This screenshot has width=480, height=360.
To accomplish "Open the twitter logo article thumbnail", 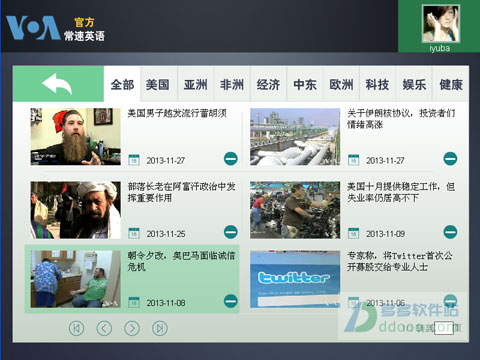I will pos(295,279).
